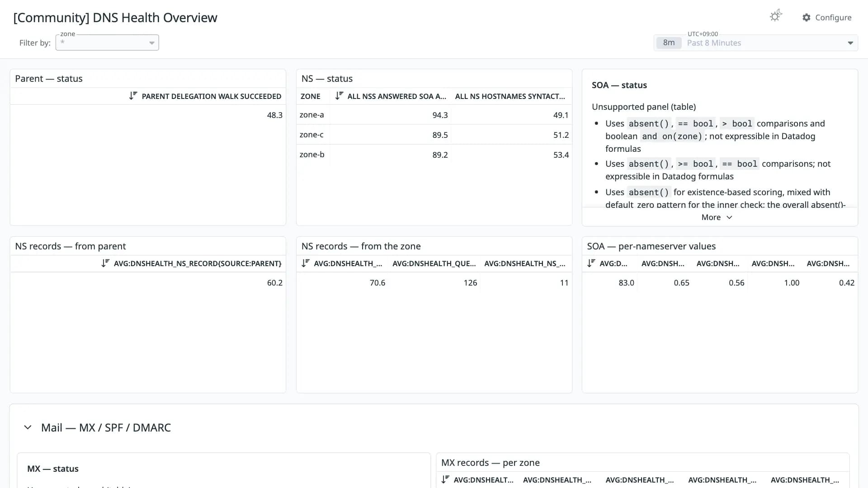Open the Past 8 Minutes time range dropdown
The width and height of the screenshot is (868, 488).
[755, 43]
